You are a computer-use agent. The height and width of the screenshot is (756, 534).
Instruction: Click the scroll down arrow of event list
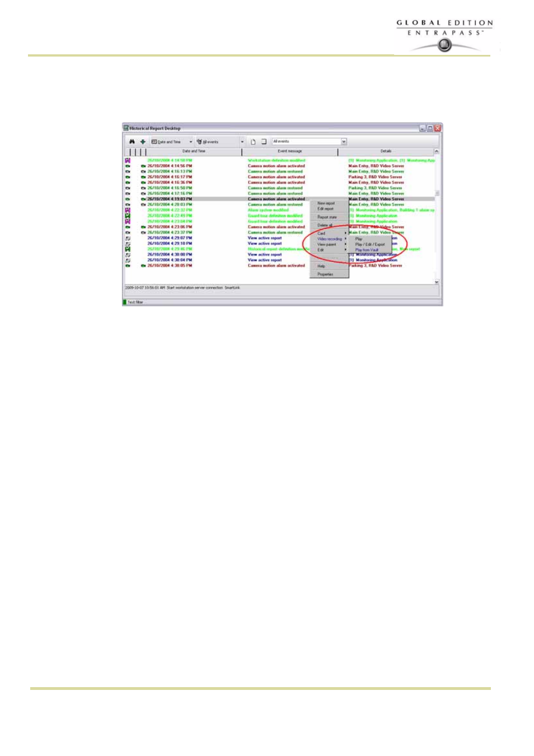(x=437, y=282)
